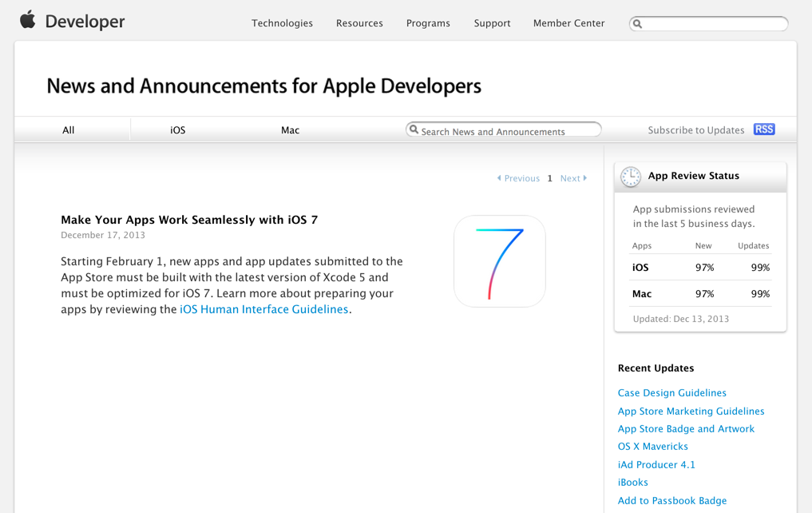Open the Technologies menu
812x513 pixels.
pos(282,23)
